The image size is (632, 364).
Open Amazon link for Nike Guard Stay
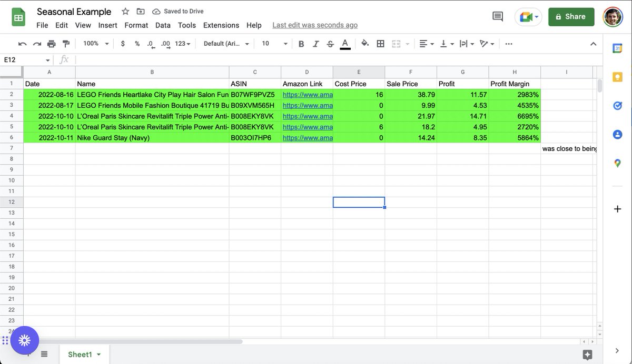(x=308, y=138)
